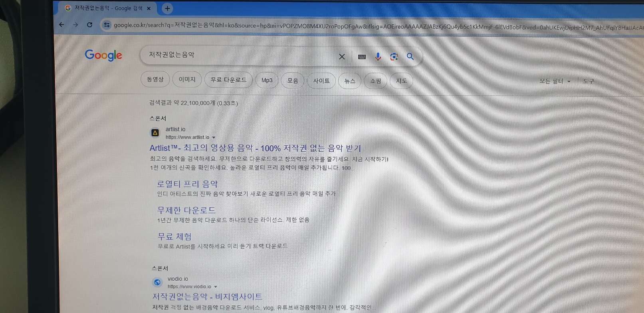
Task: Expand dropdown arrow next to artlist.io URL
Action: (x=214, y=137)
